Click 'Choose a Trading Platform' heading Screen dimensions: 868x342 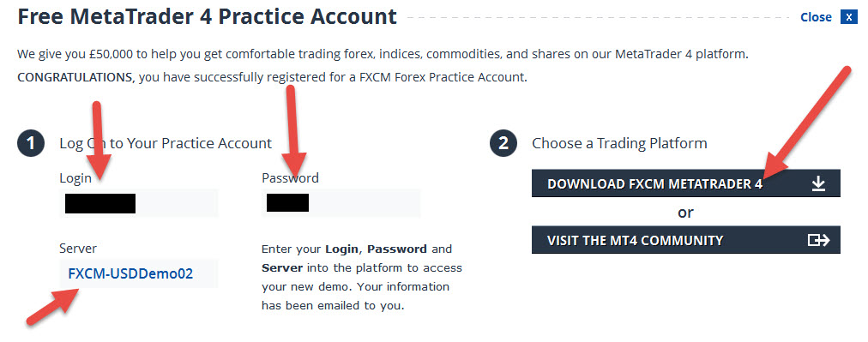[619, 143]
